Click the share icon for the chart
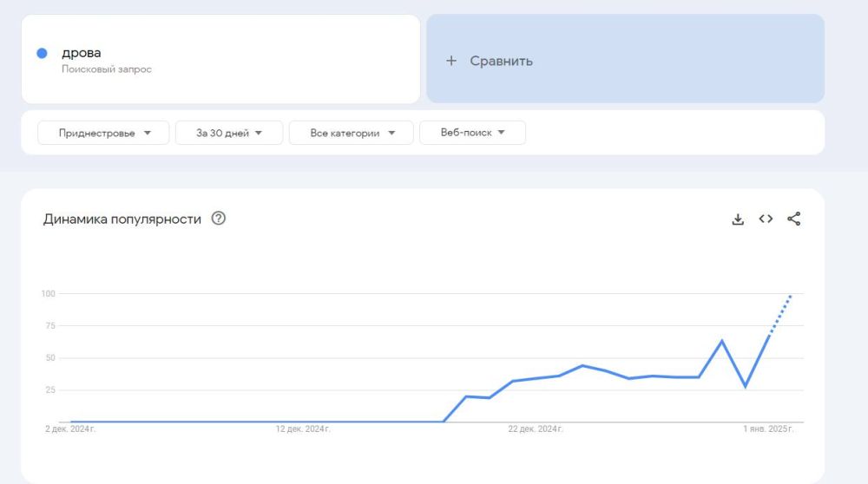 (x=793, y=219)
